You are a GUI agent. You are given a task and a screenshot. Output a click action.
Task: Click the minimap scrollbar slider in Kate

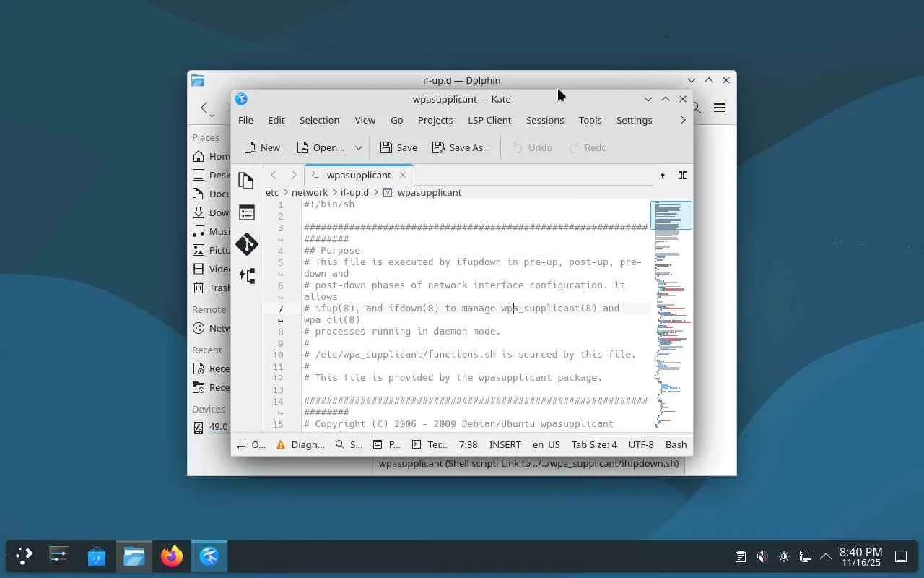click(x=671, y=215)
